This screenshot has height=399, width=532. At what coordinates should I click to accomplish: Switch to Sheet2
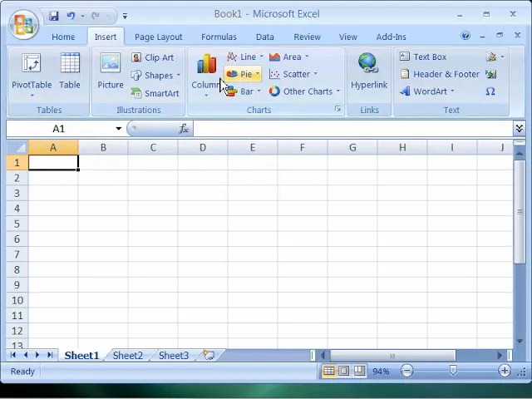(x=128, y=355)
